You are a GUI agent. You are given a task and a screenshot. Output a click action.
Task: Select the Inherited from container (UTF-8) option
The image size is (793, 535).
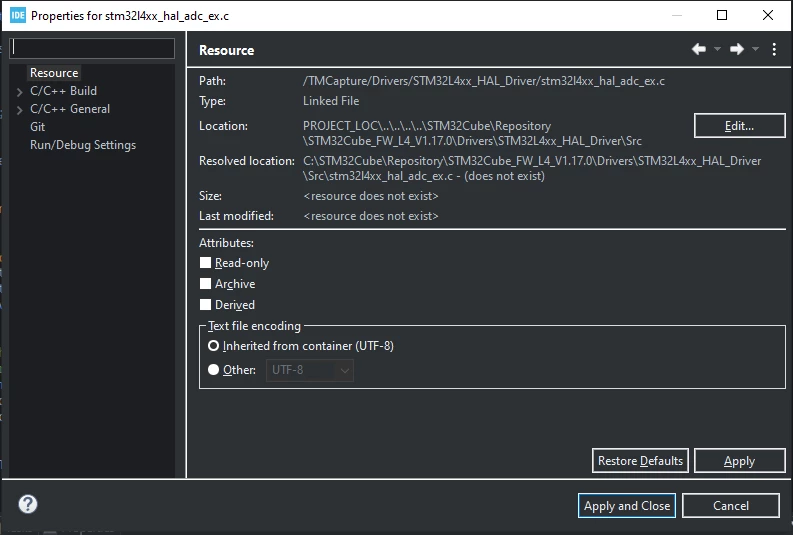pos(213,346)
